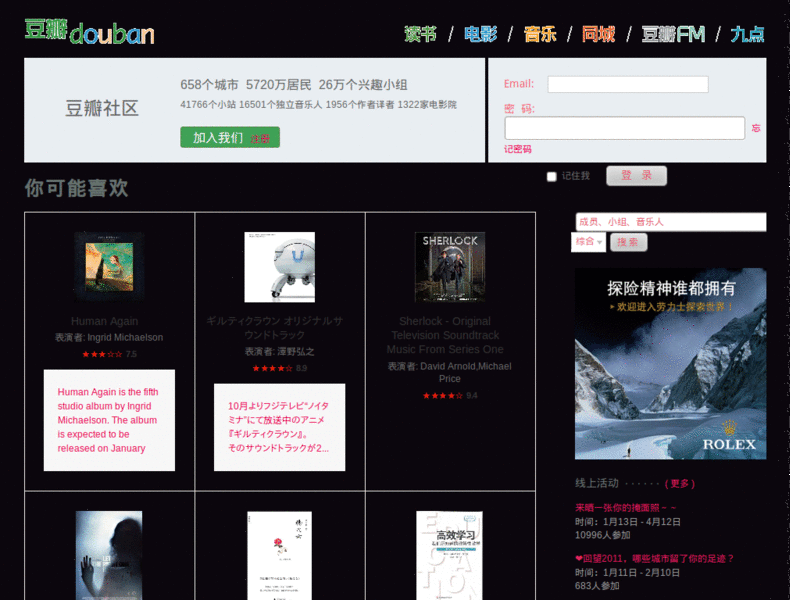The image size is (800, 600).
Task: Click the Sherlock - Original Television Soundtrack title
Action: [x=445, y=335]
